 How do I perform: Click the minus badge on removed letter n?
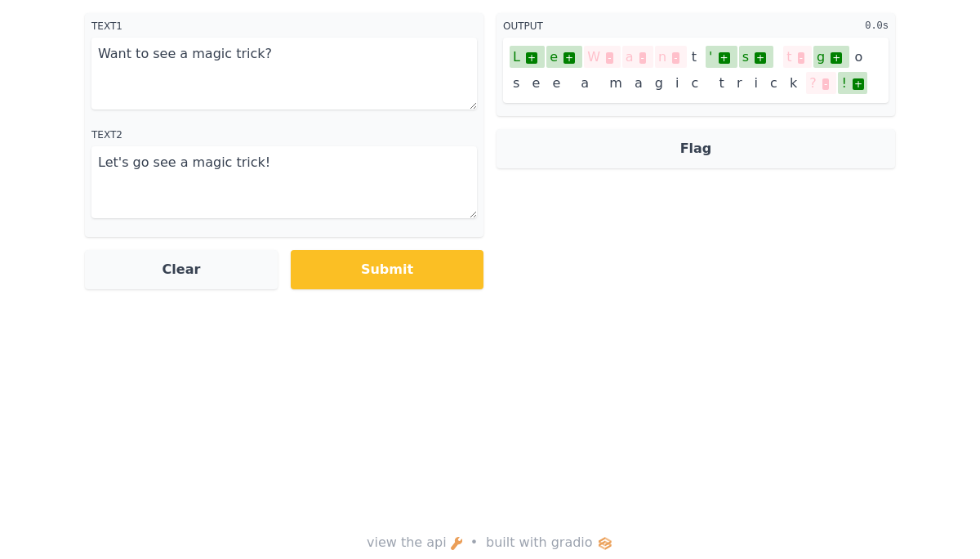point(676,58)
